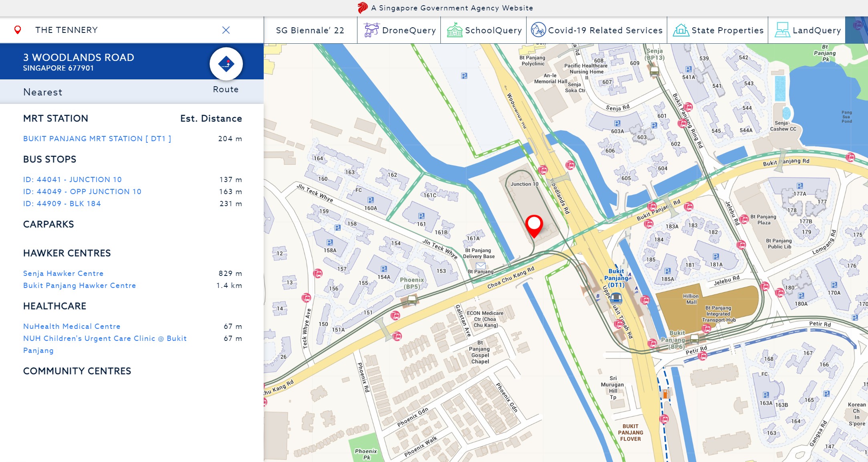Click the parking icon at block 185A
The height and width of the screenshot is (462, 868).
tap(668, 271)
